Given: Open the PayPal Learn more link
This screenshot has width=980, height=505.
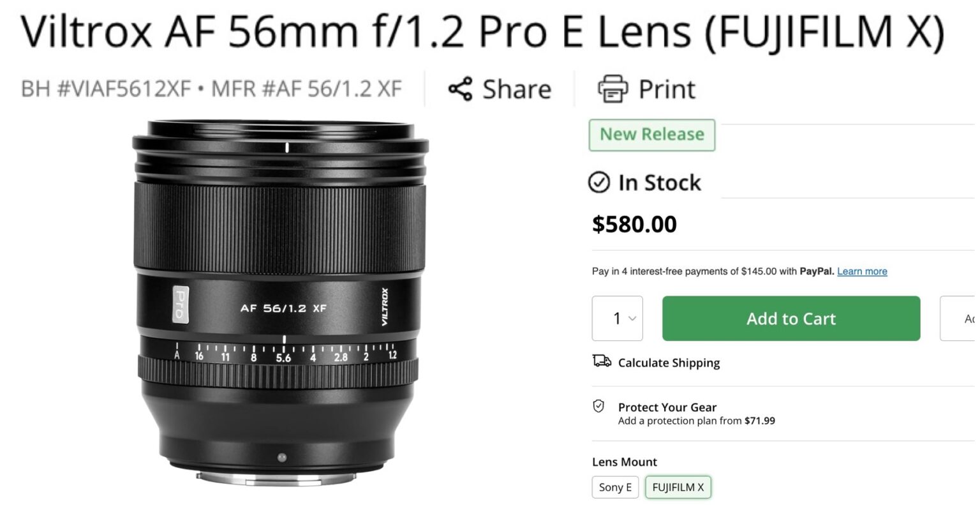Looking at the screenshot, I should (861, 271).
